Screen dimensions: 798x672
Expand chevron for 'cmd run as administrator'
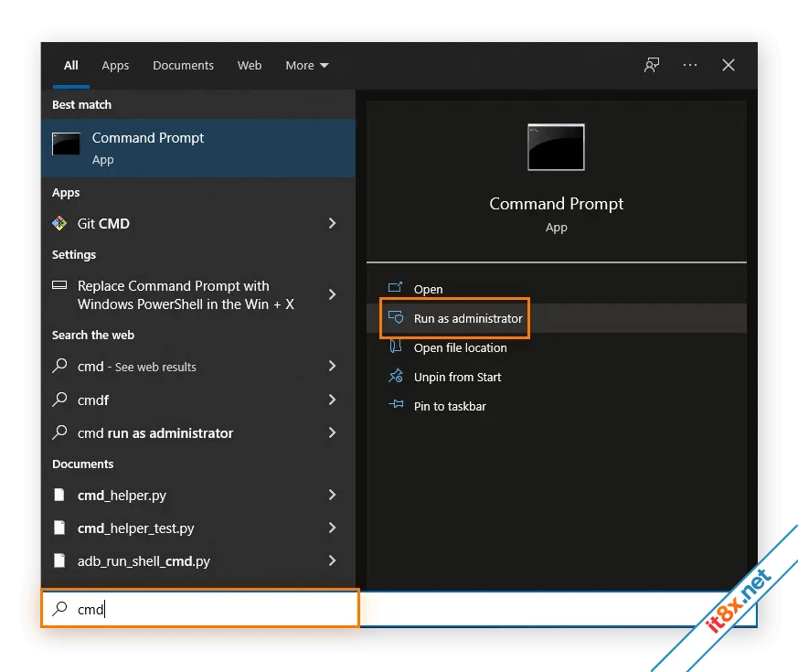[332, 432]
